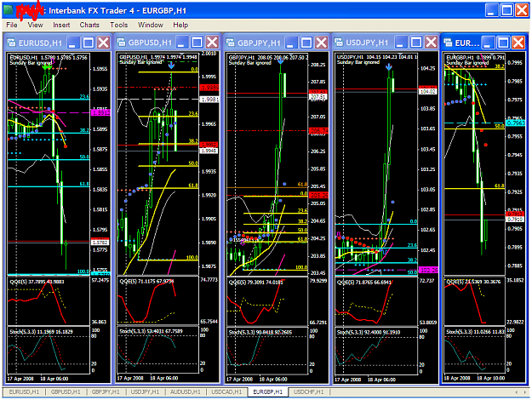Screen dimensions: 532x400
Task: Maximize the main Interbank FX Trader window
Action: tap(507, 10)
